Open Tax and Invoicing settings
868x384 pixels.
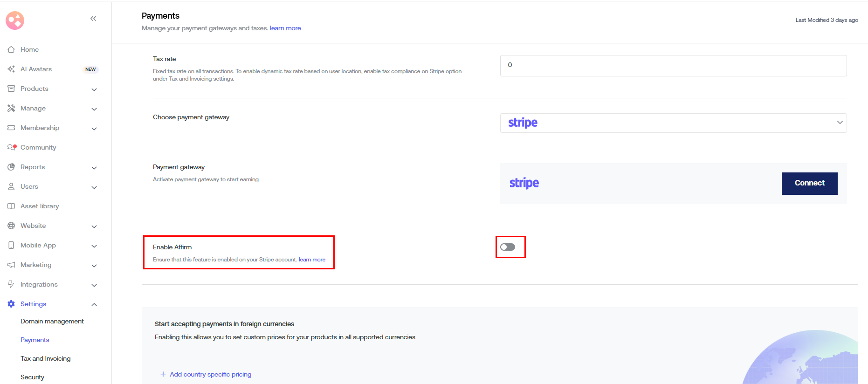point(46,358)
